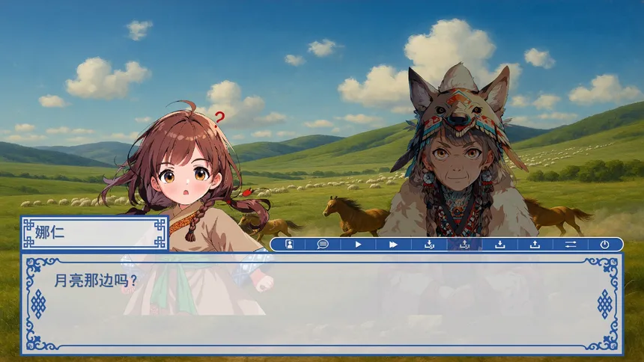Open the save game icon with down arrow
Viewport: 644px width, 362px height.
[x=499, y=245]
